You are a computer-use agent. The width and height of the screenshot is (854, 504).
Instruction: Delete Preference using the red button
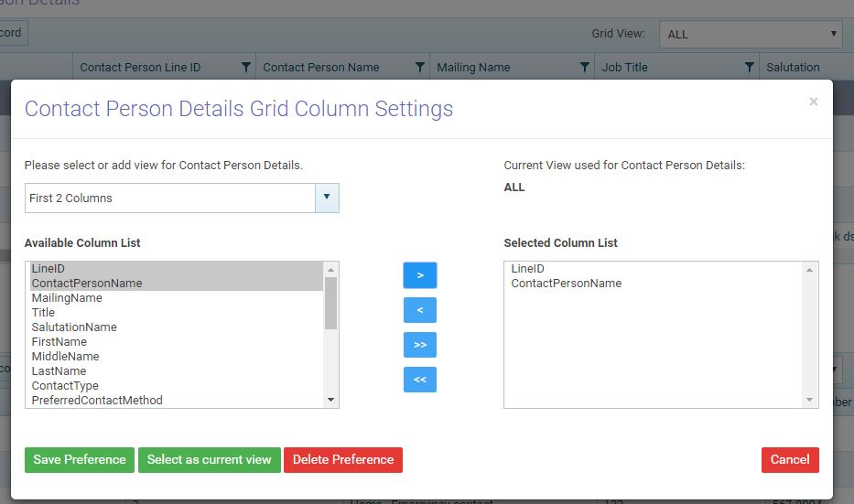click(x=343, y=460)
